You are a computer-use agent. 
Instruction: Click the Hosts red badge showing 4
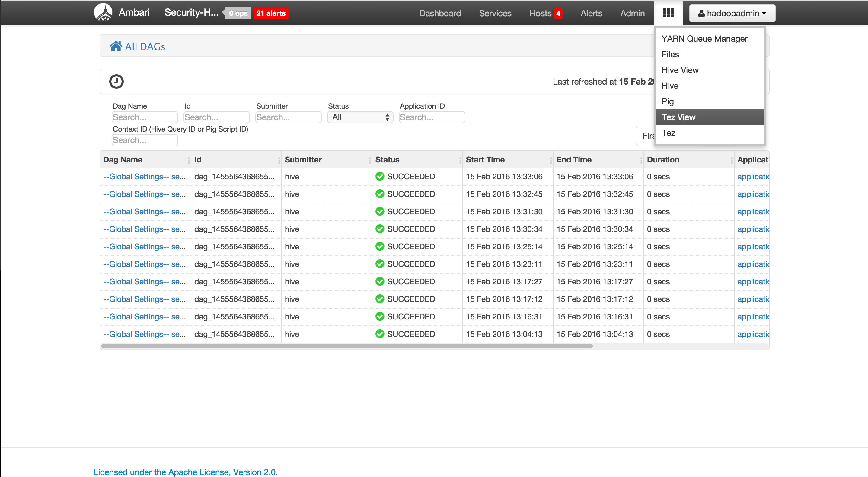click(x=558, y=14)
